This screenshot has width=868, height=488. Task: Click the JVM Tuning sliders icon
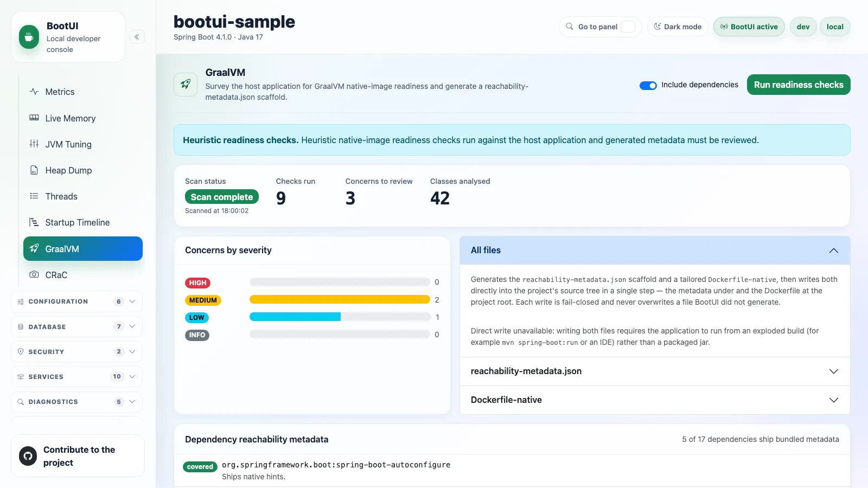(34, 144)
